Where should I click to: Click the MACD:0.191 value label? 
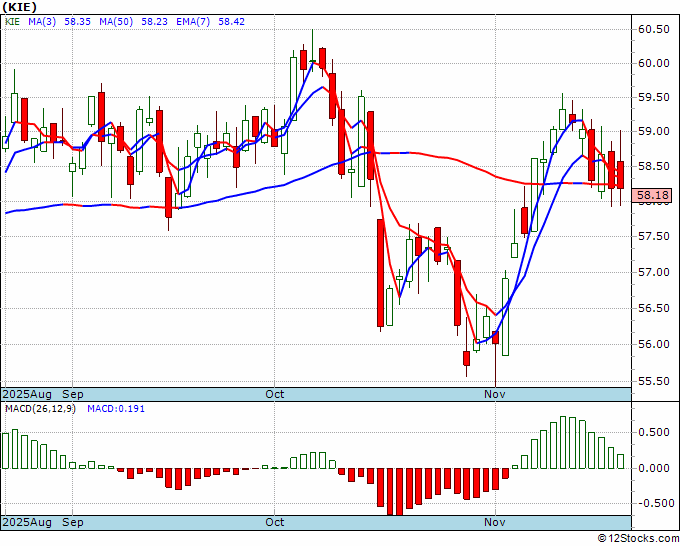tap(116, 409)
